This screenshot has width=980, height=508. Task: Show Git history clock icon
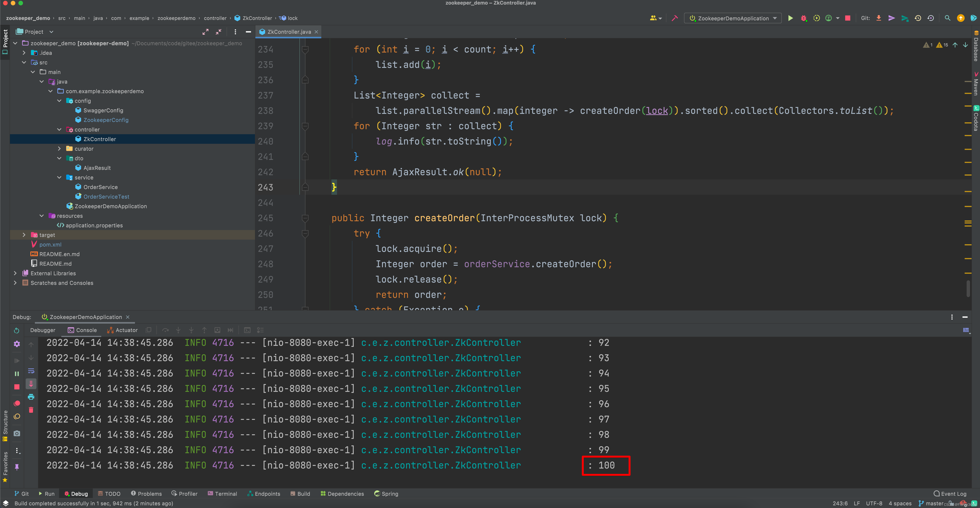(918, 18)
